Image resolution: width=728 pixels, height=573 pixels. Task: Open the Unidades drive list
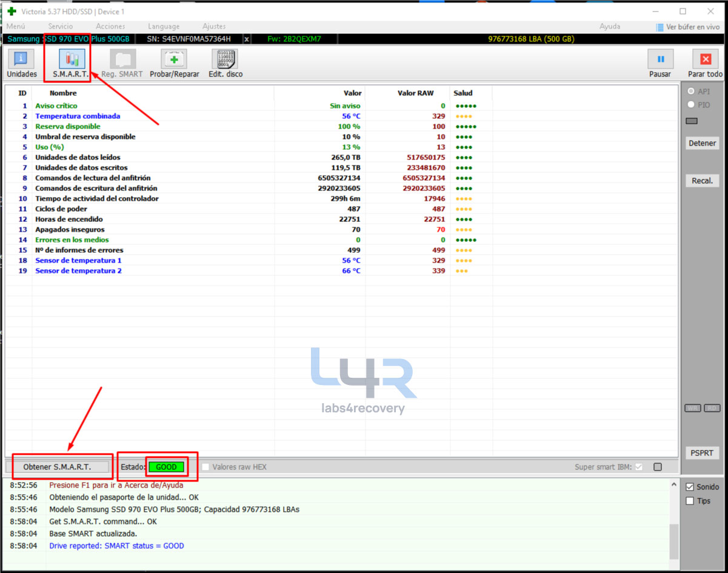click(21, 64)
